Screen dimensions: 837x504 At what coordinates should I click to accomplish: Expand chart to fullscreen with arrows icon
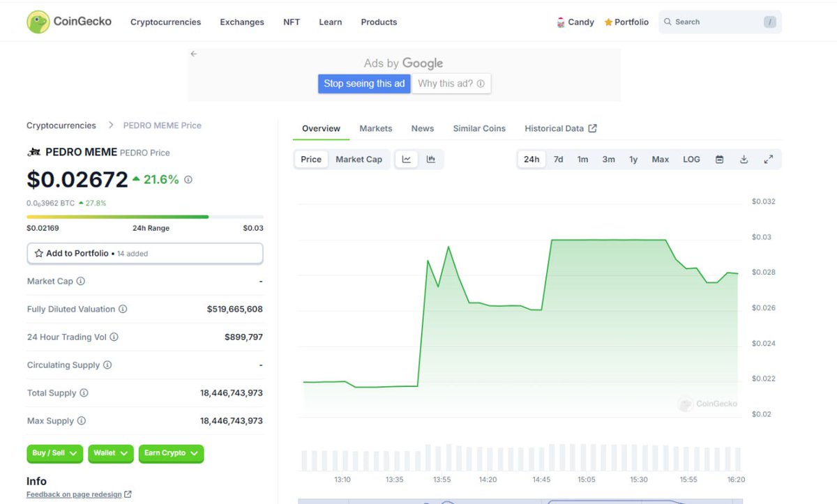[x=769, y=159]
